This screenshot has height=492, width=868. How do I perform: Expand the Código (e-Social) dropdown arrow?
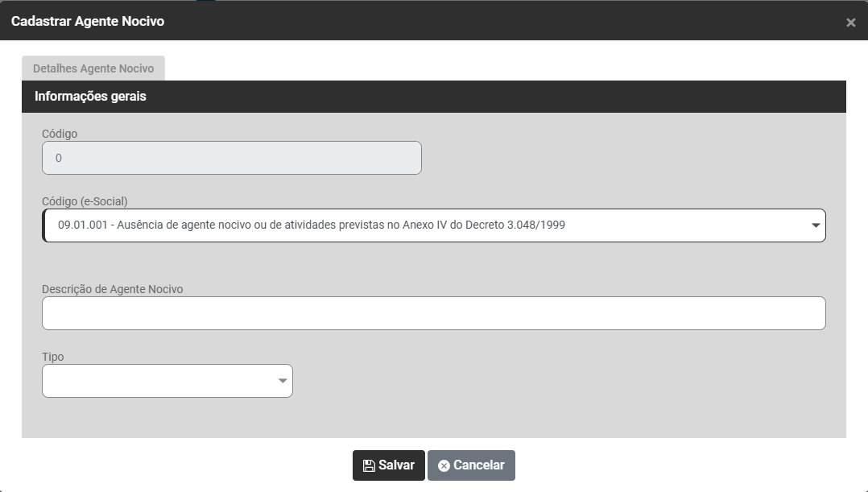pos(815,225)
